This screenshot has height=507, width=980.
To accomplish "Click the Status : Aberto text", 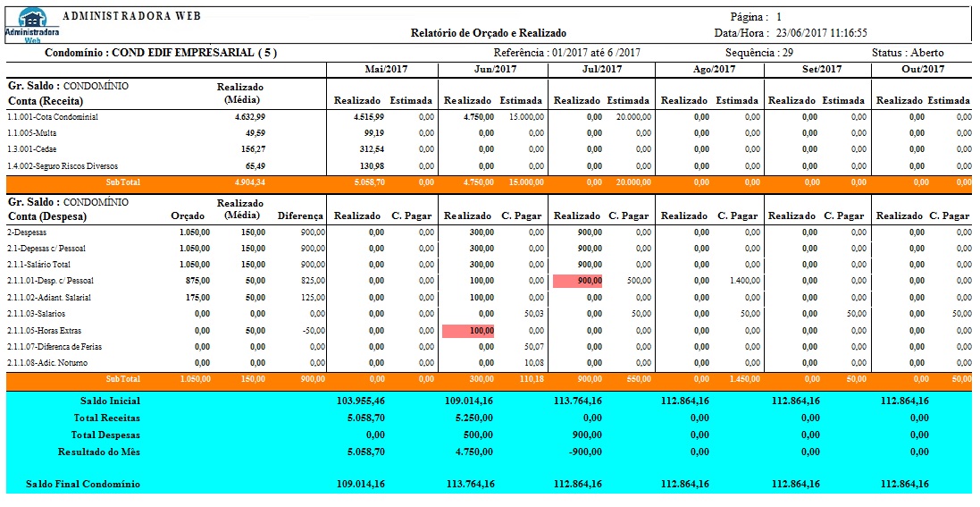I will pyautogui.click(x=907, y=53).
